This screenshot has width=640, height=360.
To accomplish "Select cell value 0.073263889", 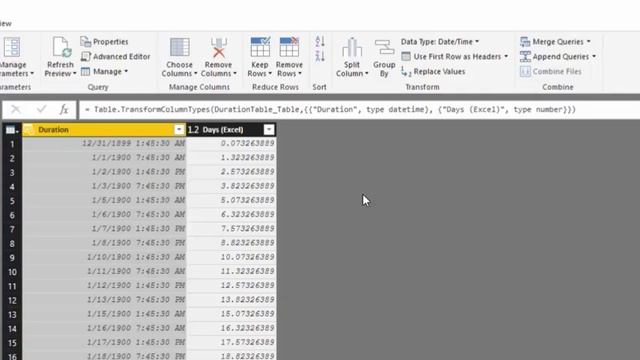I will tap(231, 143).
